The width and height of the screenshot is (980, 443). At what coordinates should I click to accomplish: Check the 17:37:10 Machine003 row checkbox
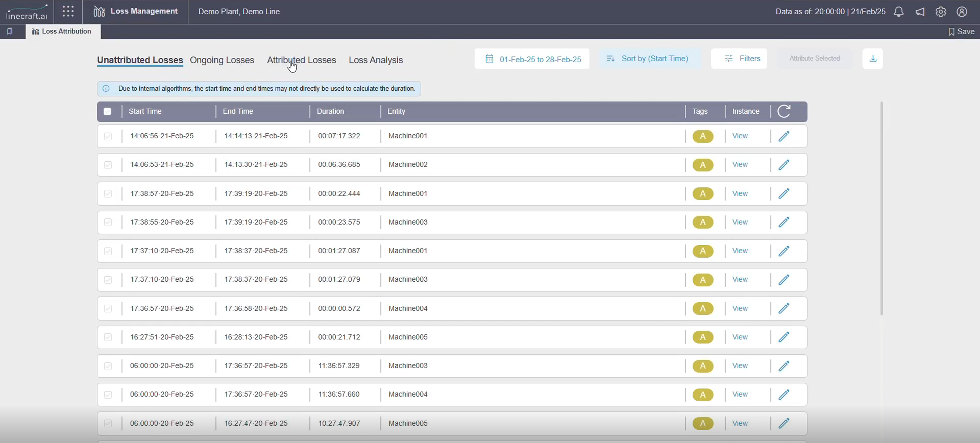(x=108, y=280)
